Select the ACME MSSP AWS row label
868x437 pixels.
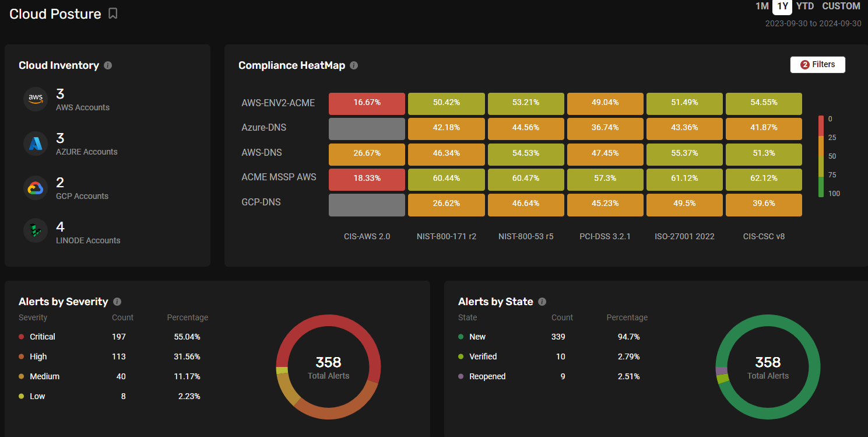[x=279, y=177]
